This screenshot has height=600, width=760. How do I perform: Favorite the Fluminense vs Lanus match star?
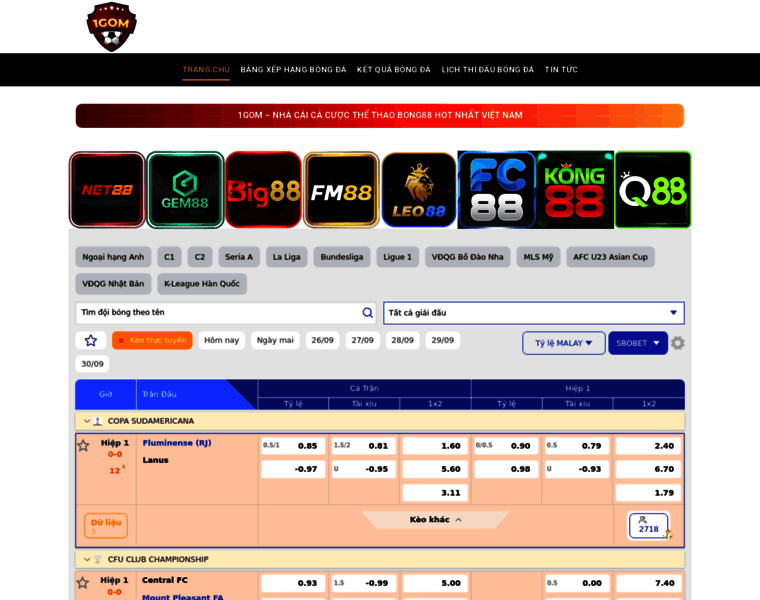(83, 445)
